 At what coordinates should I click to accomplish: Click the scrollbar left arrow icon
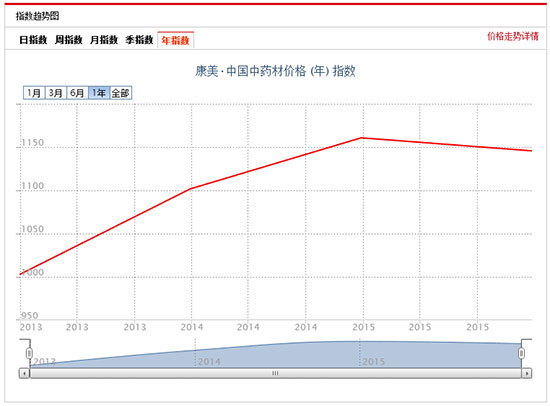coord(24,373)
